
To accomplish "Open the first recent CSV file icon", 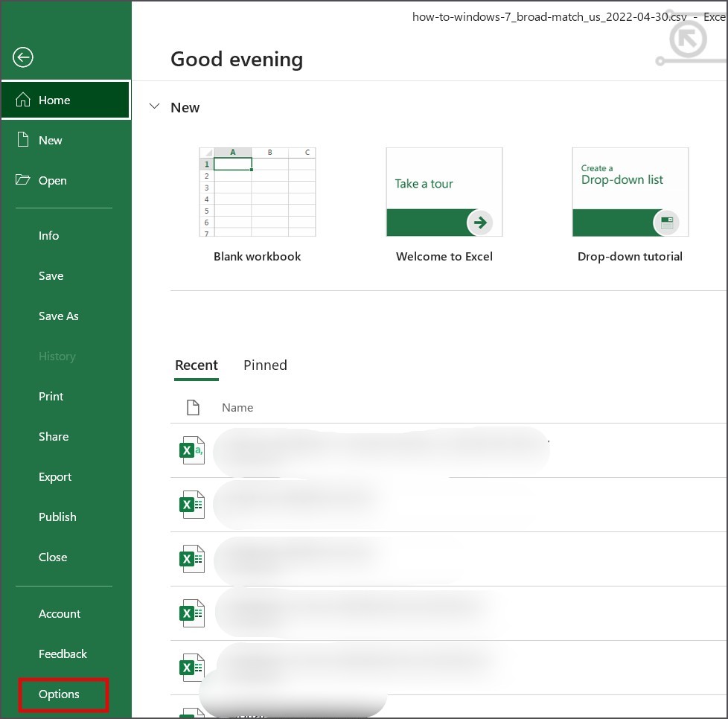I will (192, 450).
